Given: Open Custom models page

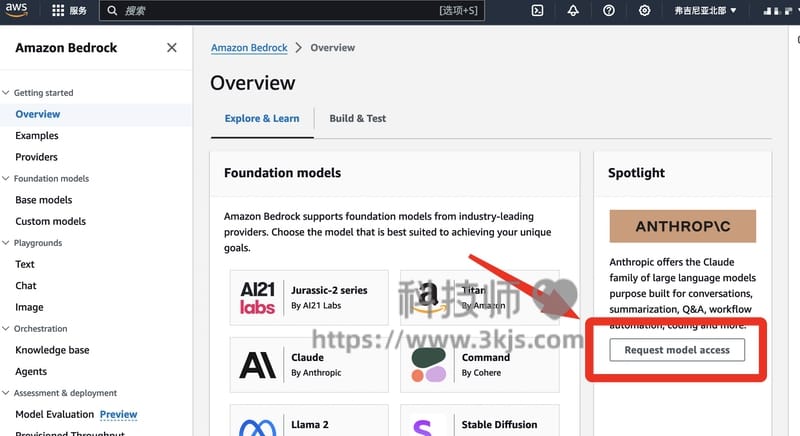Looking at the screenshot, I should point(51,221).
